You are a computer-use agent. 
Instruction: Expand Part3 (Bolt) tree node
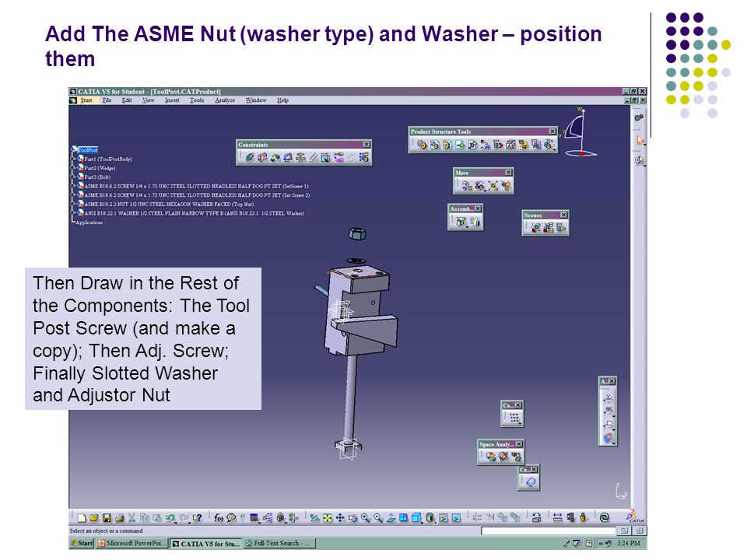(x=74, y=177)
